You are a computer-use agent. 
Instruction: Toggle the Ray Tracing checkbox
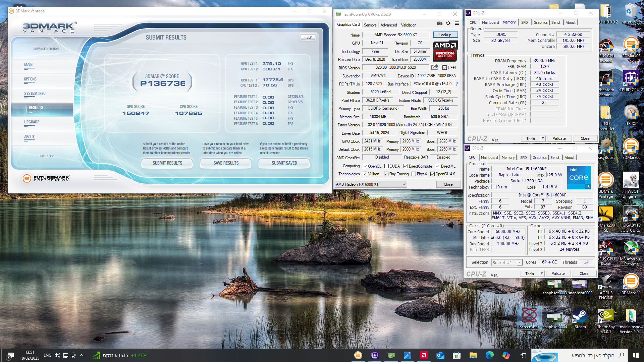tap(386, 174)
